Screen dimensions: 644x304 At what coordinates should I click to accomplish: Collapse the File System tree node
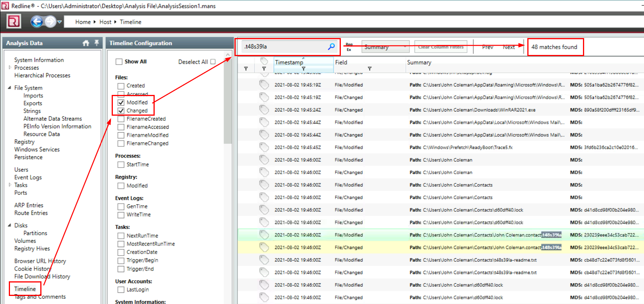(x=9, y=88)
